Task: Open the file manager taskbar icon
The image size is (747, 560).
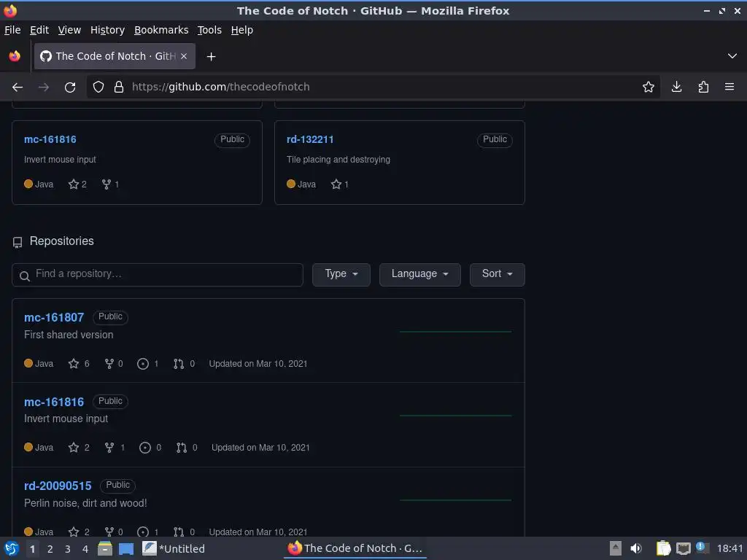Action: tap(105, 548)
